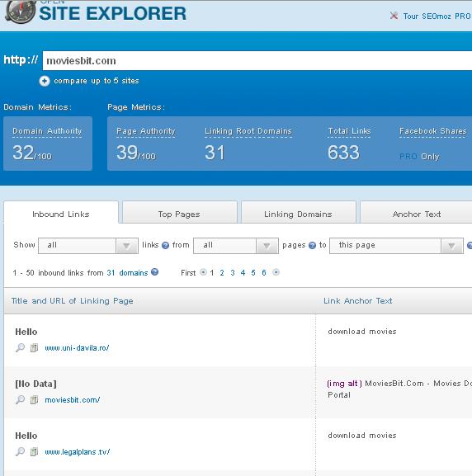This screenshot has width=472, height=476.
Task: Click the red X icon before Tour SEOmoz PRO
Action: pos(394,16)
